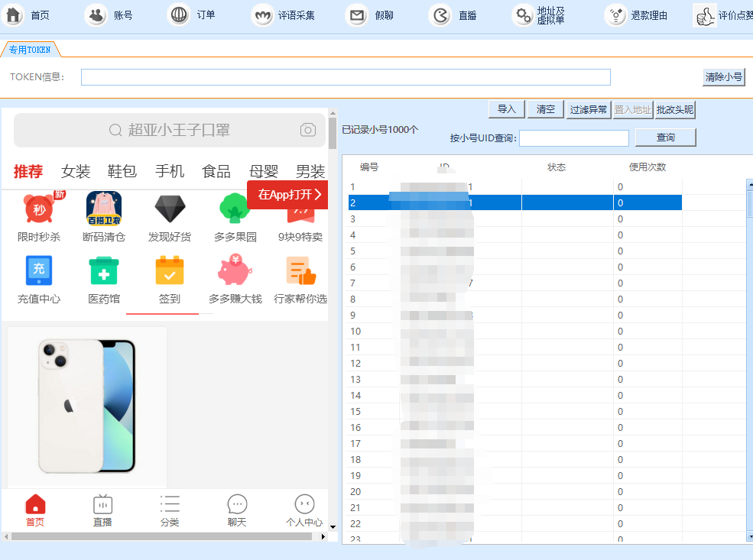Viewport: 753px width, 560px height.
Task: Go to 个人中心 in bottom navigation
Action: click(x=304, y=510)
